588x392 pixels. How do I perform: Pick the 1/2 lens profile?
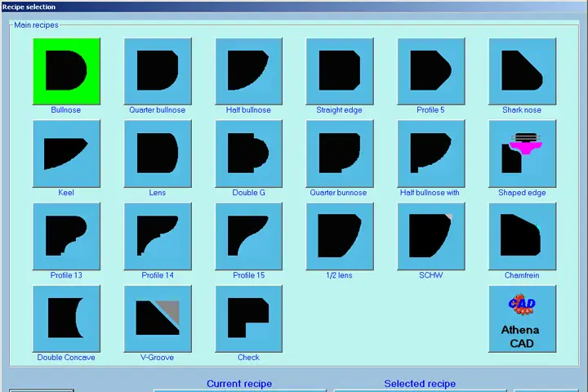coord(340,236)
